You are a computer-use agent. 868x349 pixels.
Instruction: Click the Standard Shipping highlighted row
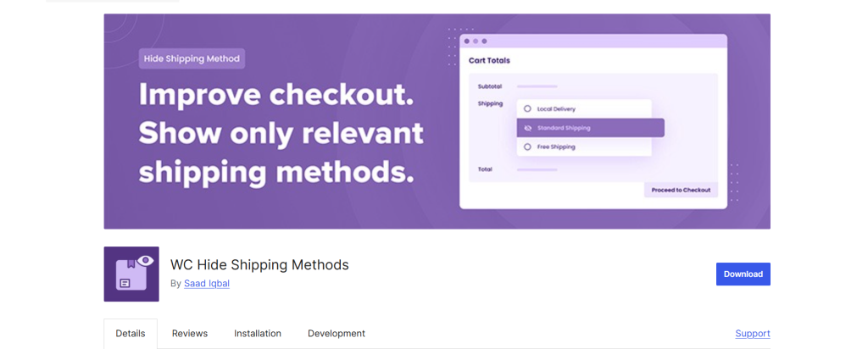[x=591, y=128]
